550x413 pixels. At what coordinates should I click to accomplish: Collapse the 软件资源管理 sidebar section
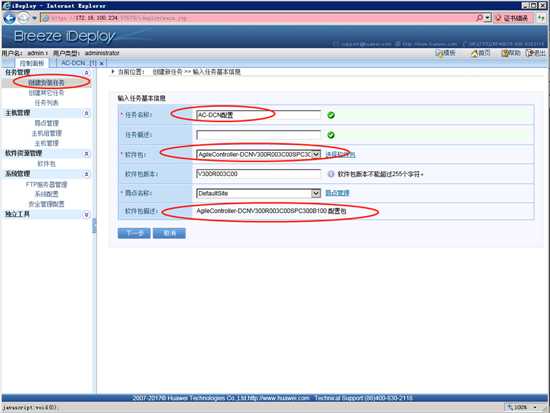tap(86, 154)
